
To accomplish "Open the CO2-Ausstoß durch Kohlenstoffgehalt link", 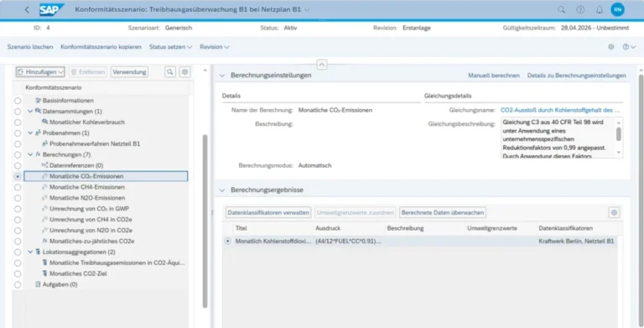I will click(x=560, y=110).
